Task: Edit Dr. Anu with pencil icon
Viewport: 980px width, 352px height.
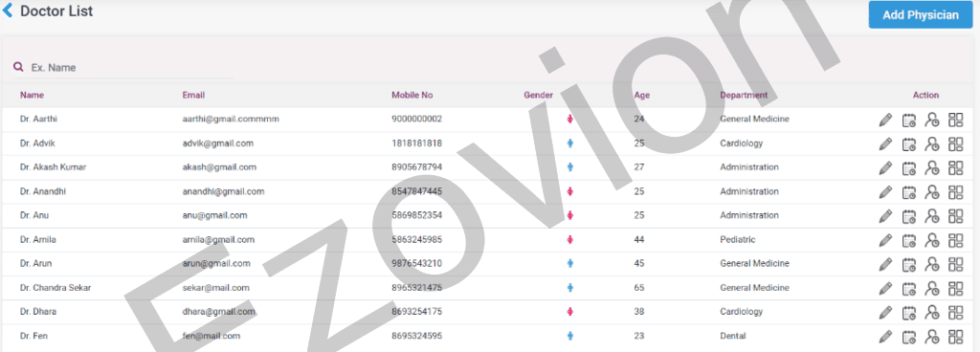Action: 885,216
